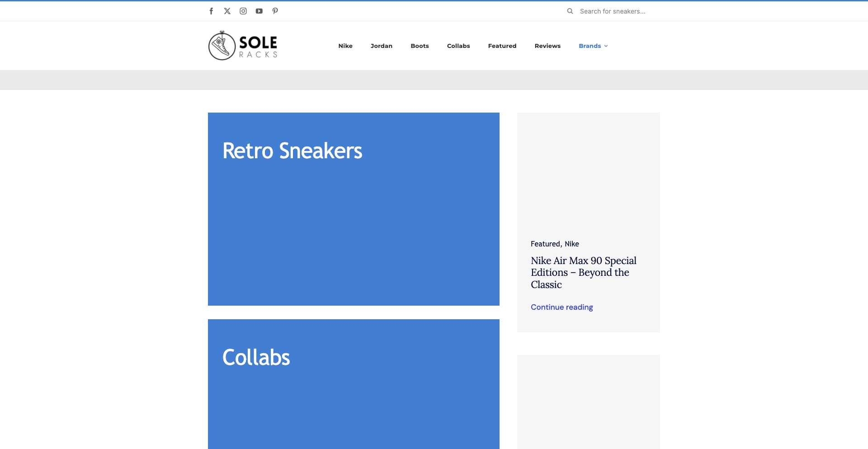868x449 pixels.
Task: Open the Instagram profile icon
Action: (243, 11)
